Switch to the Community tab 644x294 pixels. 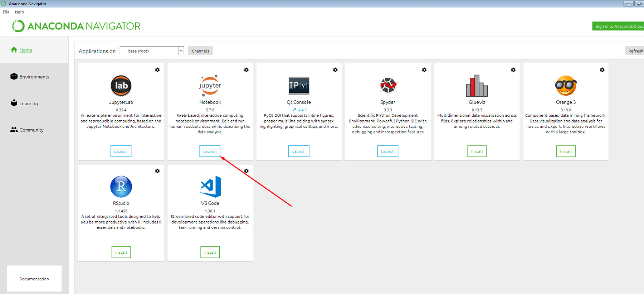click(31, 130)
